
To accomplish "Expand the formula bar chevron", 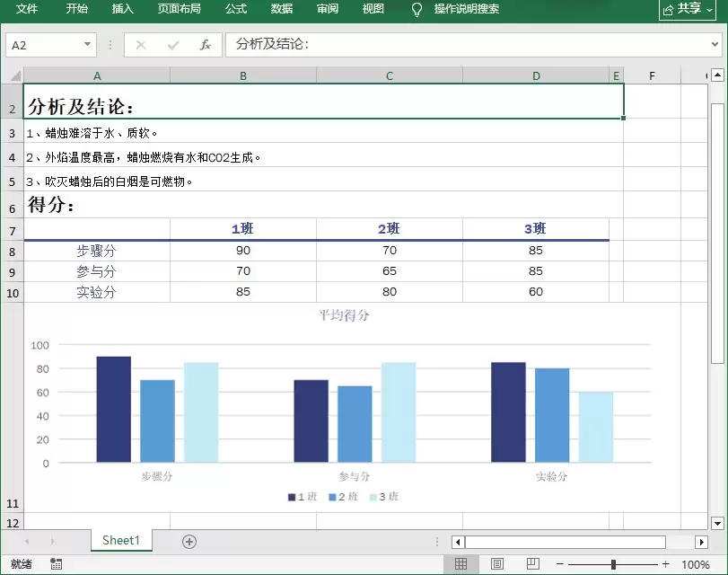I will pos(715,45).
